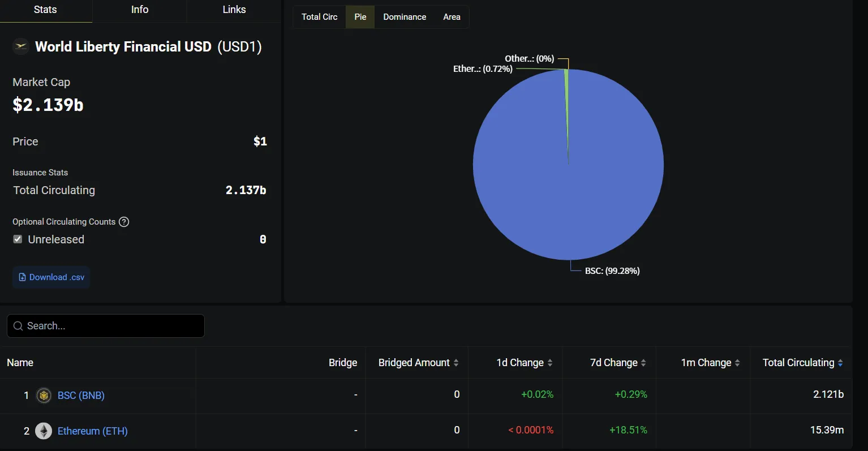Download the .csv data file
Viewport: 868px width, 451px height.
pos(51,277)
